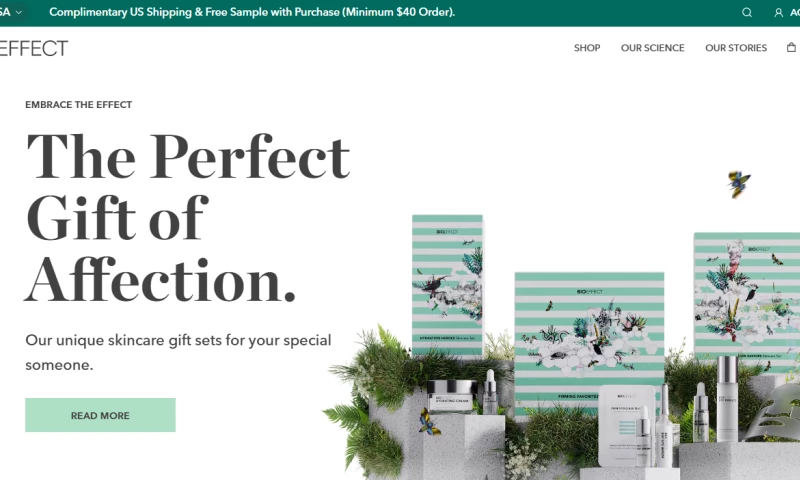This screenshot has width=800, height=480.
Task: Click the EMBRACE THE EFFECT tagline
Action: pos(79,105)
